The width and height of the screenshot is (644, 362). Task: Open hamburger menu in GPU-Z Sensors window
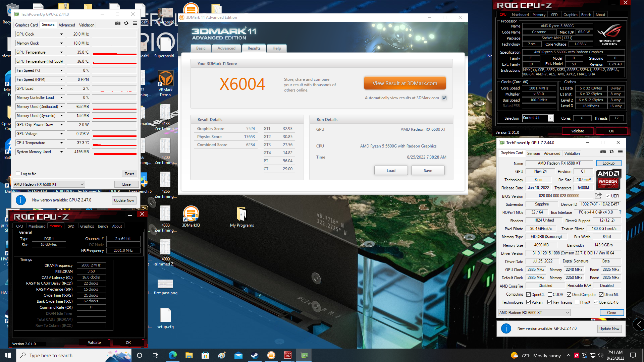click(135, 23)
